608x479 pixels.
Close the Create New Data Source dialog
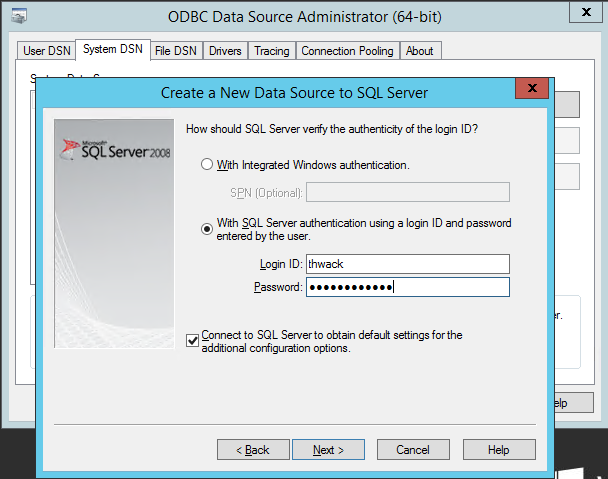(532, 88)
